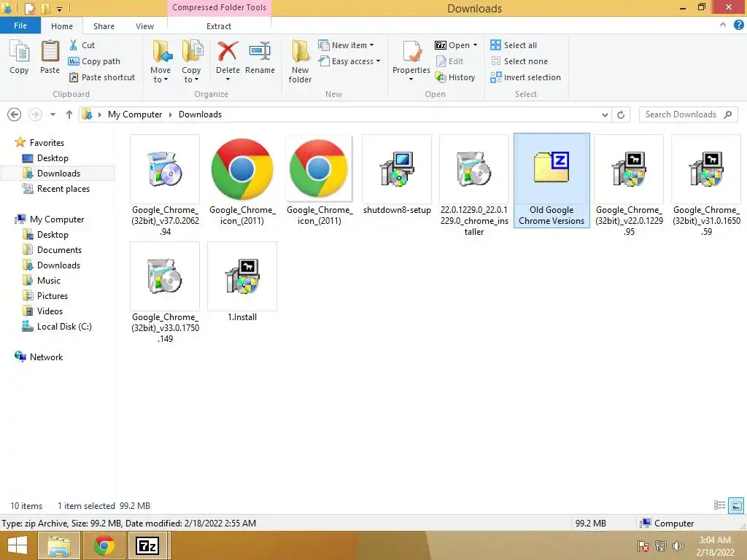Expand the New item dropdown
The image size is (747, 560).
(x=371, y=45)
